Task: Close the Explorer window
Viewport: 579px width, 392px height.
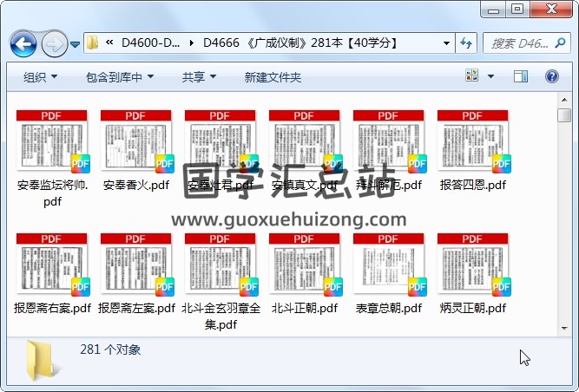Action: tap(552, 10)
